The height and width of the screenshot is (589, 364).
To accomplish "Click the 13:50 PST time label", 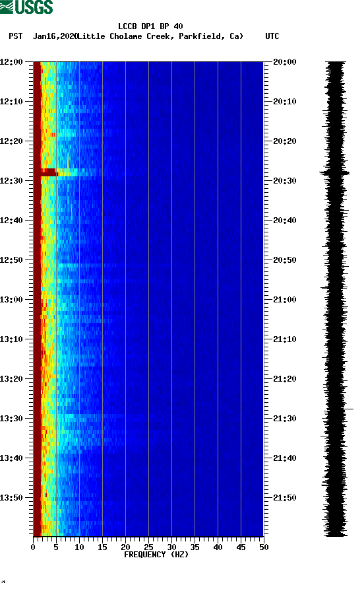I will [x=11, y=498].
